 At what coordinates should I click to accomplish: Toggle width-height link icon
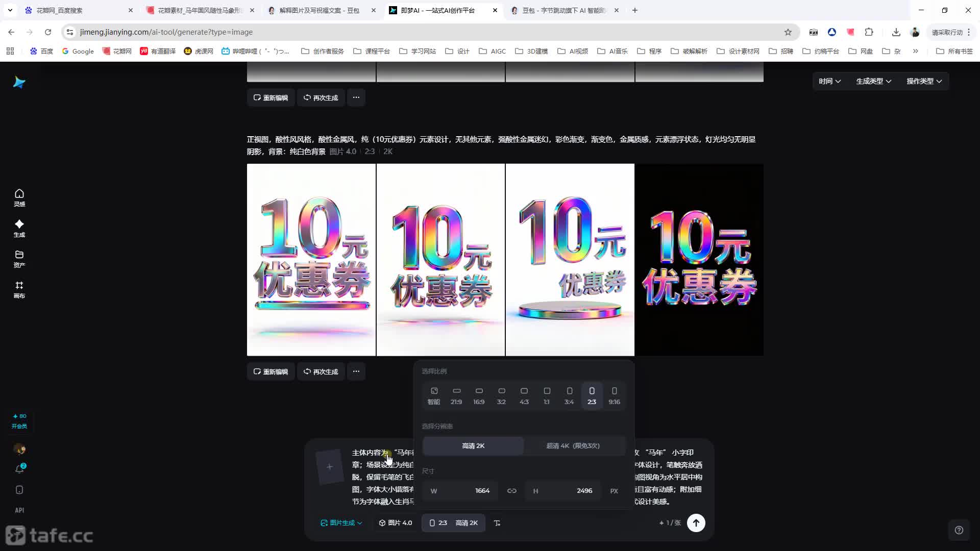[x=511, y=491]
